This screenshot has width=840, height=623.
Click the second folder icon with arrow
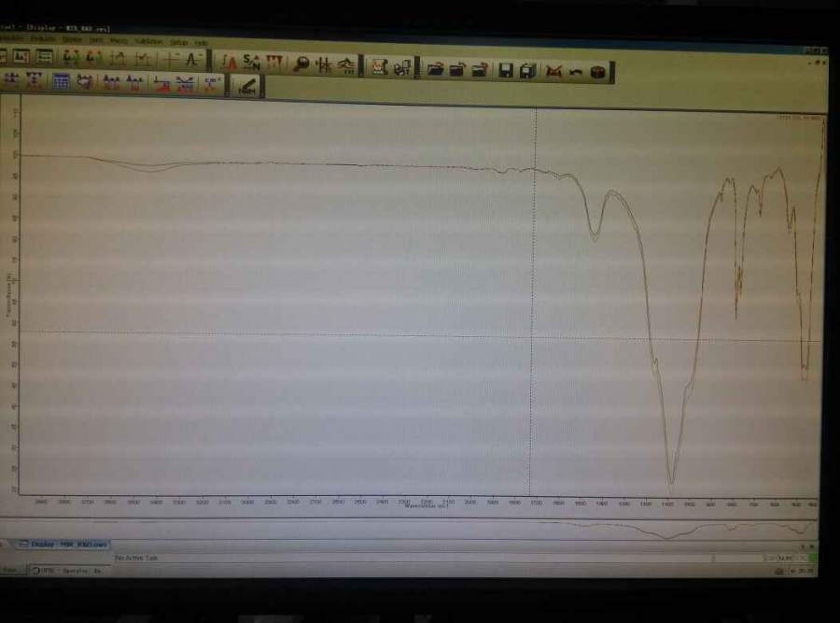457,69
